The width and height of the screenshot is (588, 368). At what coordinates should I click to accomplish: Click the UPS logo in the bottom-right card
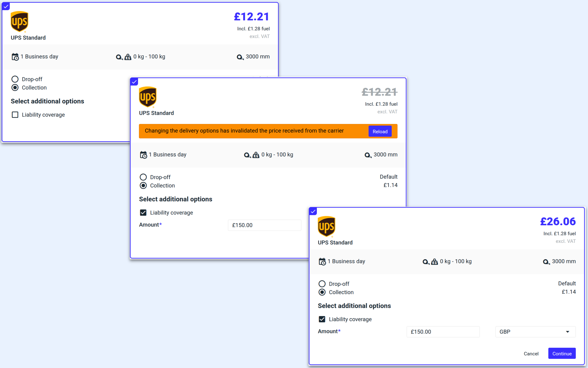pyautogui.click(x=326, y=226)
